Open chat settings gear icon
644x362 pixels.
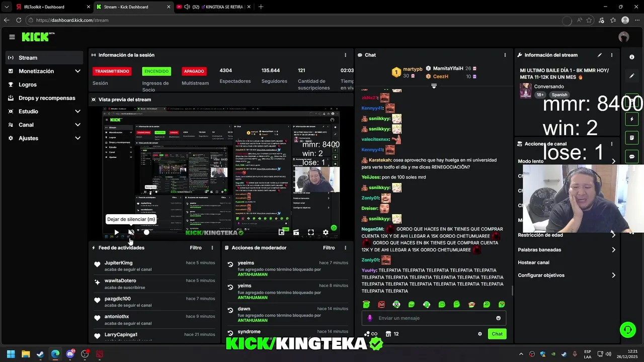coord(480,334)
